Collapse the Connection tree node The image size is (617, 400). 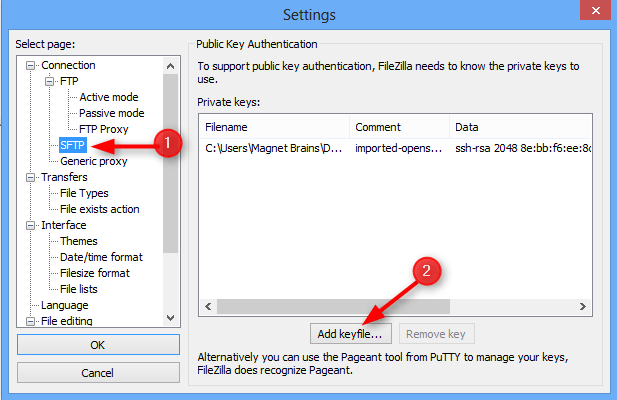click(x=30, y=65)
